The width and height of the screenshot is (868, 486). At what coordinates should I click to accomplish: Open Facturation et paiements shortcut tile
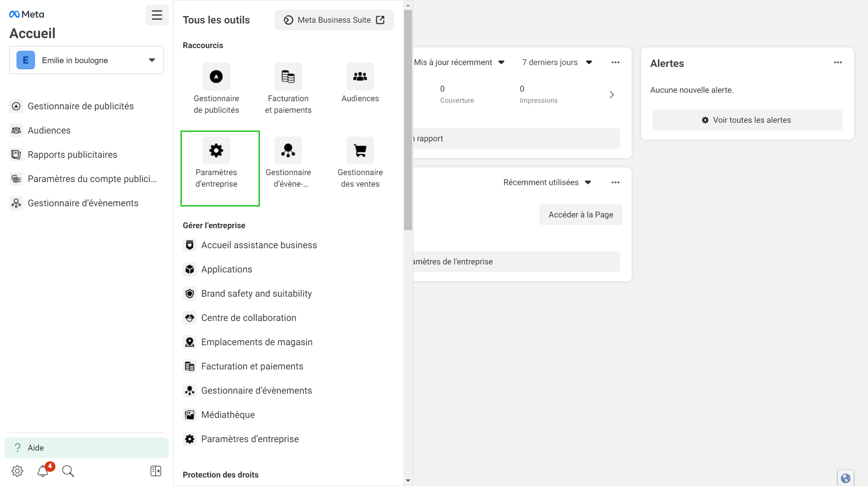click(x=288, y=89)
